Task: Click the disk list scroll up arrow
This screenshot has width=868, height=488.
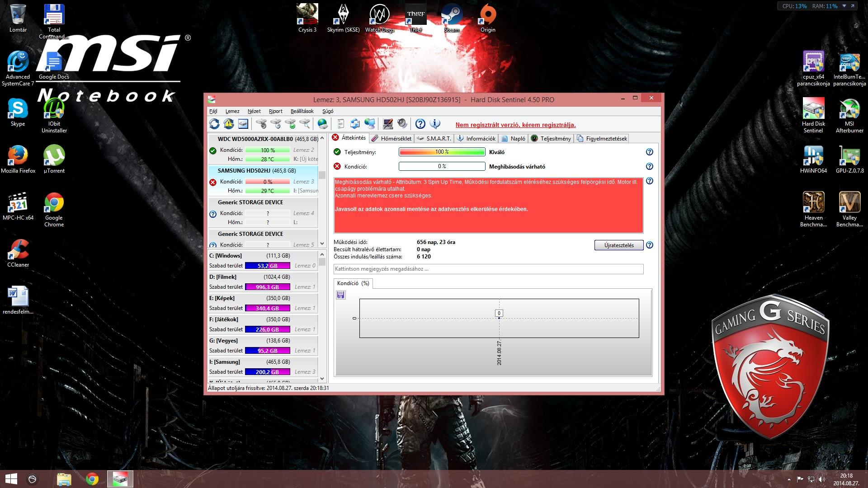Action: (x=322, y=138)
